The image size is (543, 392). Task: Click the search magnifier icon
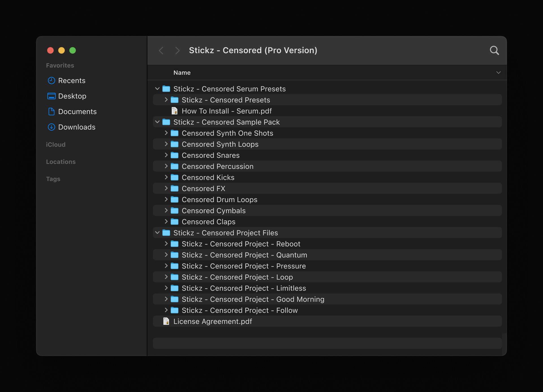point(494,50)
